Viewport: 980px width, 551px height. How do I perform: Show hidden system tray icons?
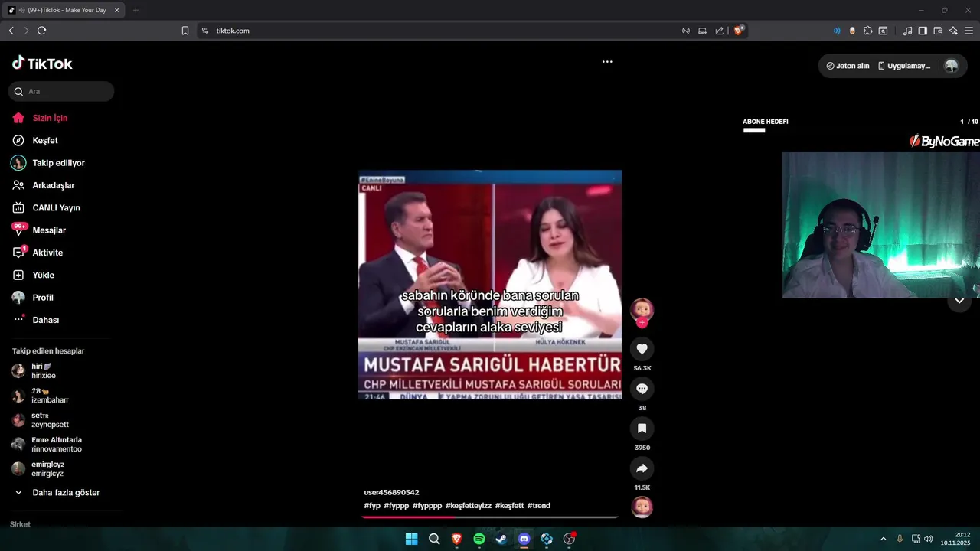coord(883,539)
